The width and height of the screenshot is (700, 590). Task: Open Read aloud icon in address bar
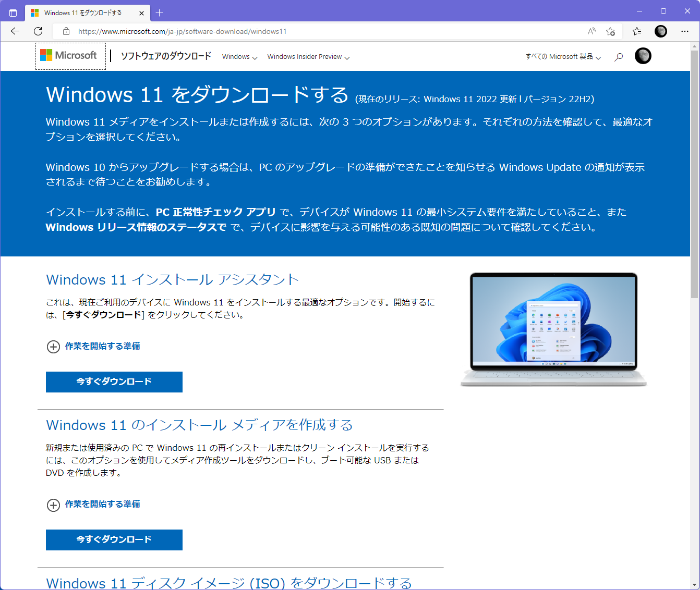point(592,31)
